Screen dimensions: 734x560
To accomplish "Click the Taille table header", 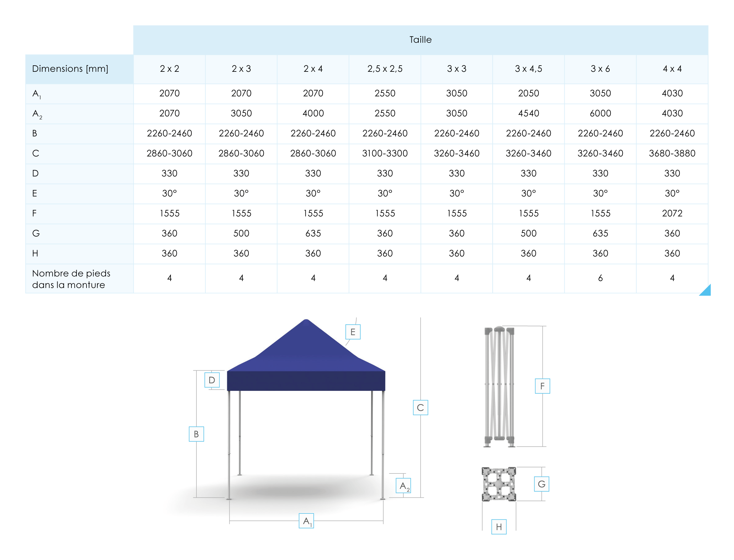I will (x=420, y=40).
